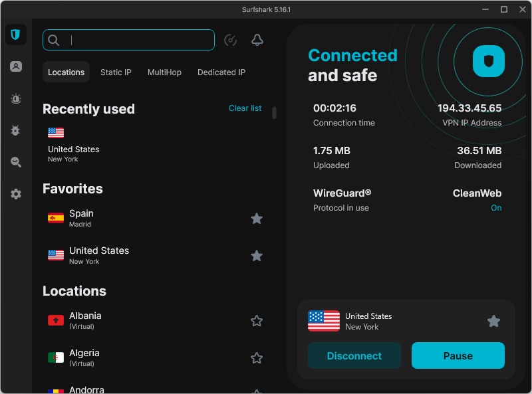Click the locations list scrollbar thumb
532x394 pixels.
click(x=274, y=113)
